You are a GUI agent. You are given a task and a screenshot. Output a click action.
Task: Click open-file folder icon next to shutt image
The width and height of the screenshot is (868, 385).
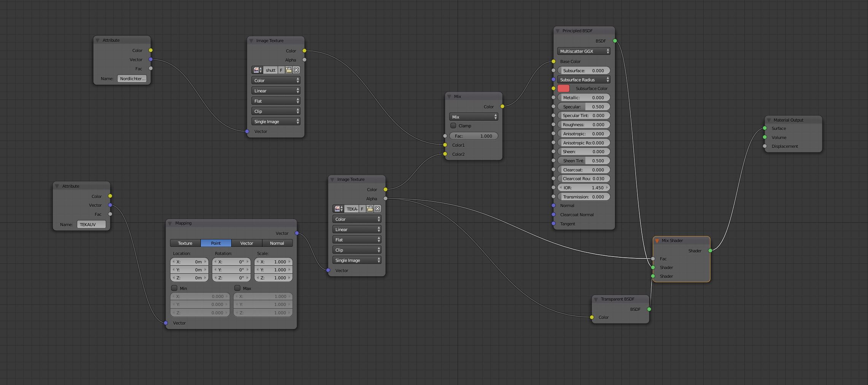pyautogui.click(x=289, y=70)
